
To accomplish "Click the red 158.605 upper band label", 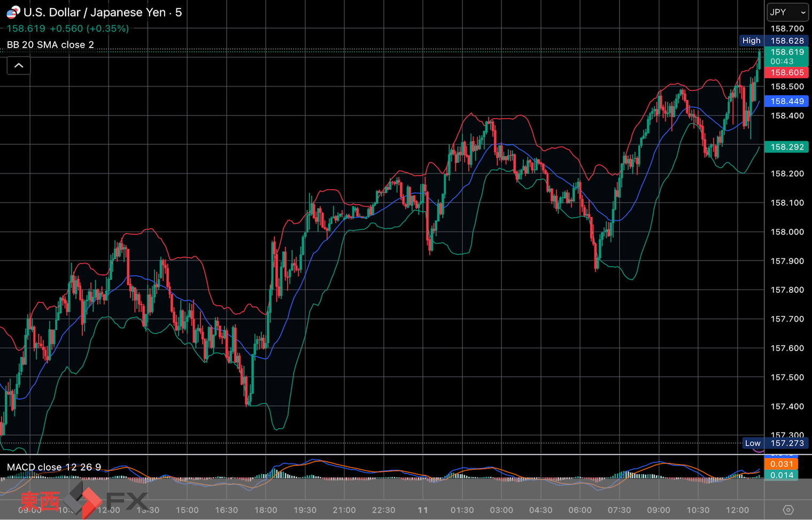I will click(787, 73).
